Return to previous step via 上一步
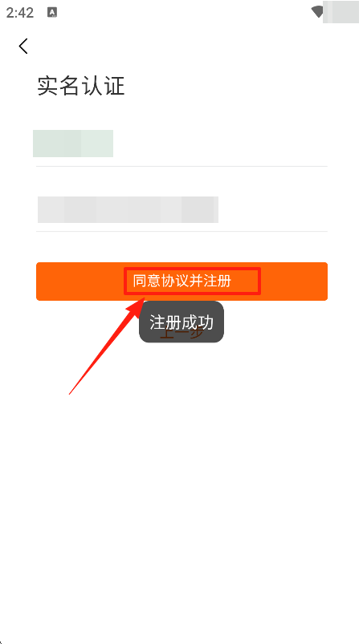Screen dimensions: 363x644 [x=181, y=333]
